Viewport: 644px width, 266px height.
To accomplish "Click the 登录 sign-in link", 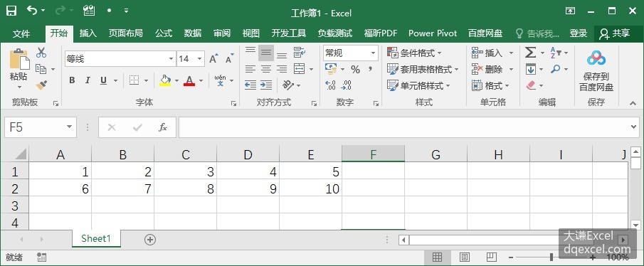I will (579, 33).
